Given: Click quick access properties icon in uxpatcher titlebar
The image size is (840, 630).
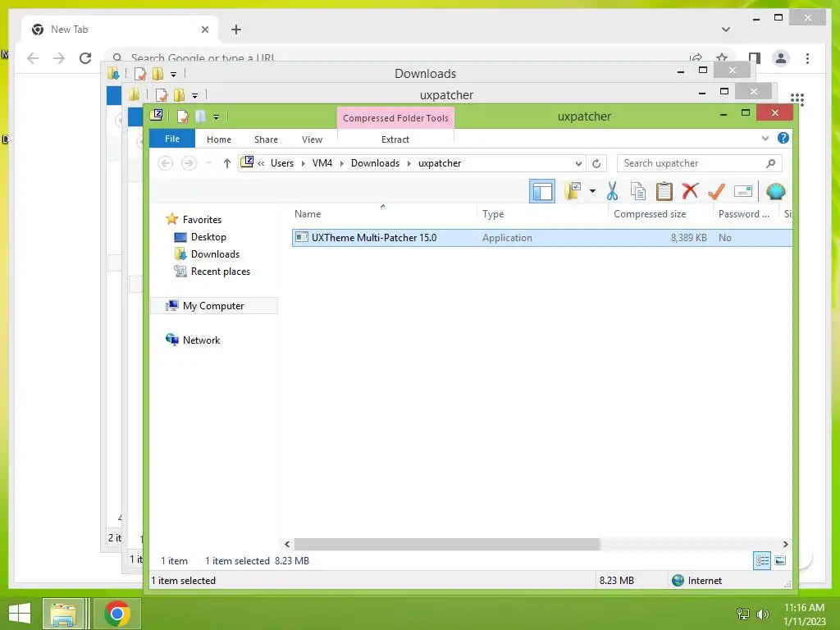Looking at the screenshot, I should tap(182, 116).
